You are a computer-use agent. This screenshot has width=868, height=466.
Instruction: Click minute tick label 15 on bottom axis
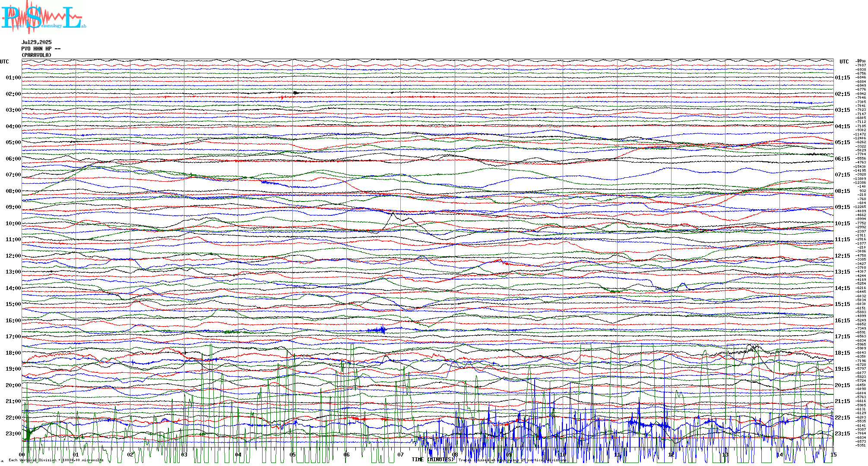(833, 455)
